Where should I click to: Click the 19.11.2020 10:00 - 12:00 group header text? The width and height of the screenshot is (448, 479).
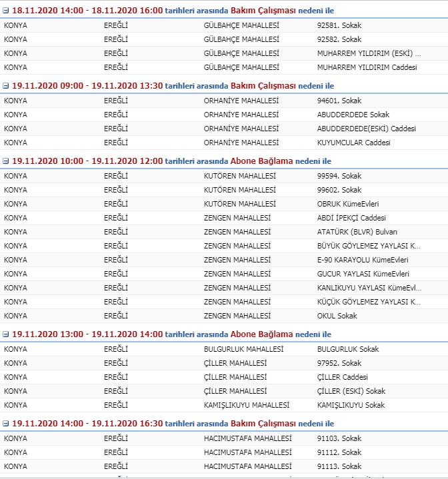(171, 161)
